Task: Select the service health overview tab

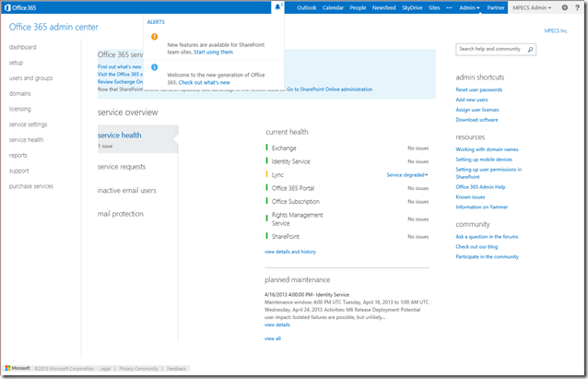Action: pos(137,139)
